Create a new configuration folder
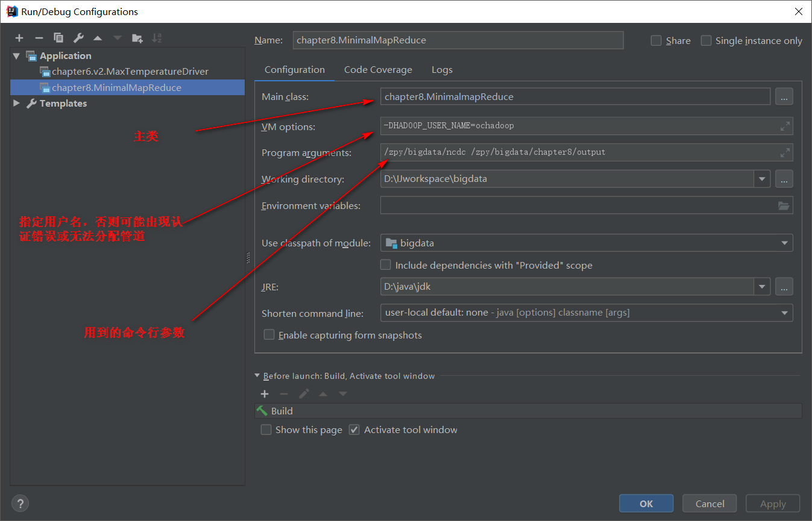Image resolution: width=812 pixels, height=521 pixels. (x=137, y=37)
